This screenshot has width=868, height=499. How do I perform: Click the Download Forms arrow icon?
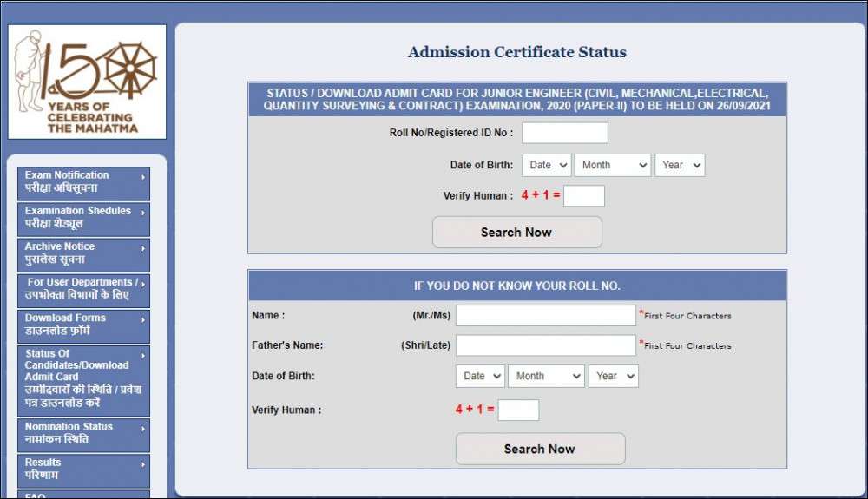[143, 319]
